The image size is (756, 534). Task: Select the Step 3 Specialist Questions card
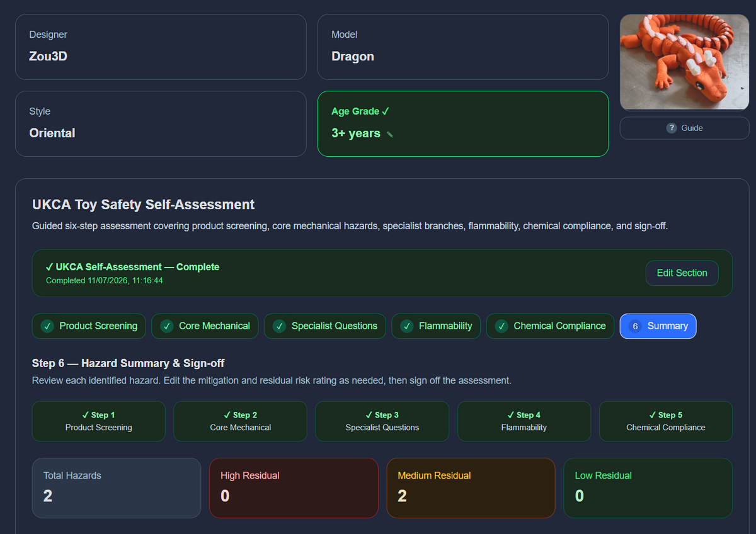pos(382,421)
